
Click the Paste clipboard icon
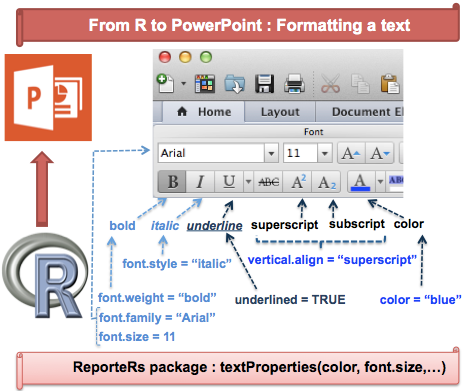tap(390, 83)
